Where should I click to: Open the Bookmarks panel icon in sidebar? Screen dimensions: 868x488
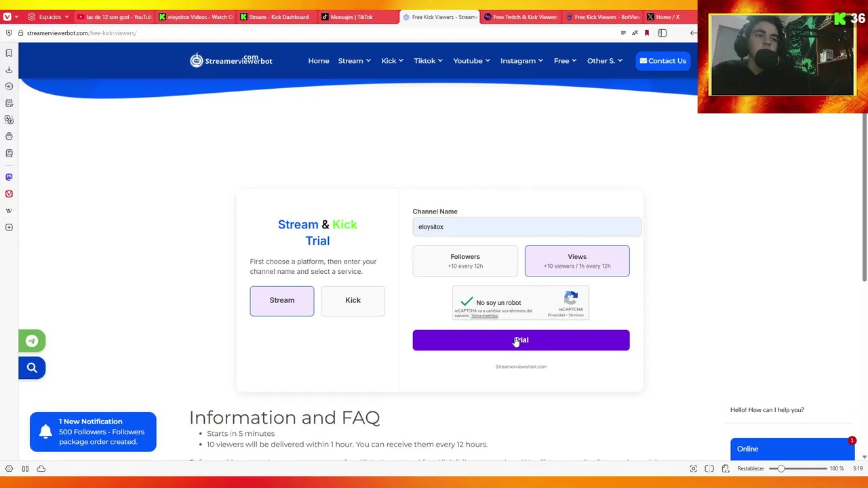coord(9,53)
